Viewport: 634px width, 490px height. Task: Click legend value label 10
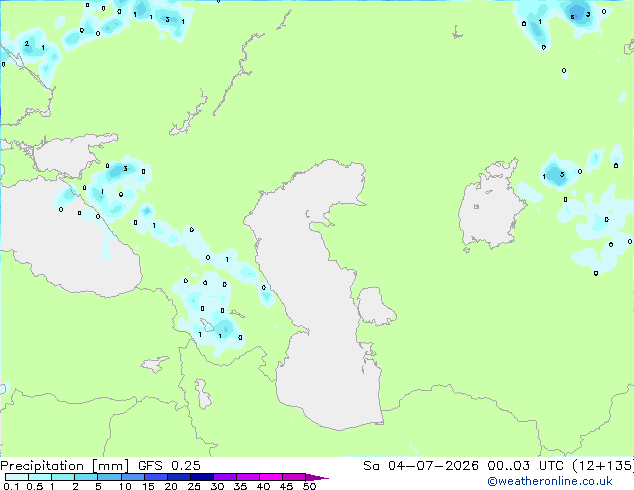(125, 486)
